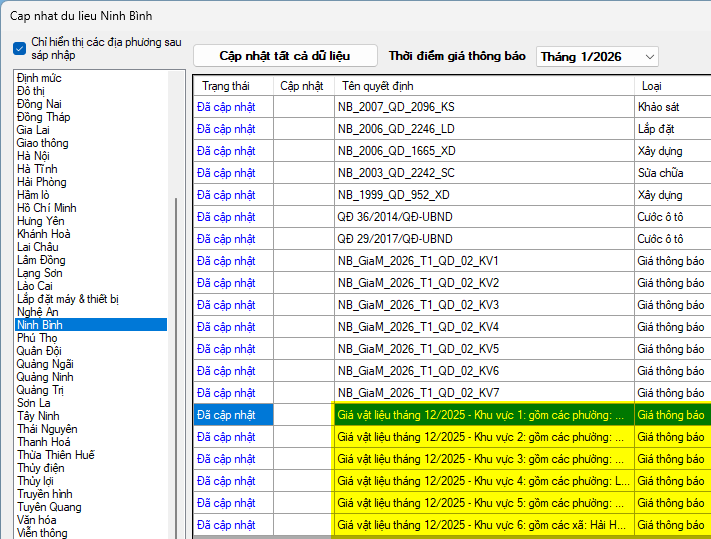
Task: Sort by the "Tên quyết định" column header
Action: [x=378, y=86]
